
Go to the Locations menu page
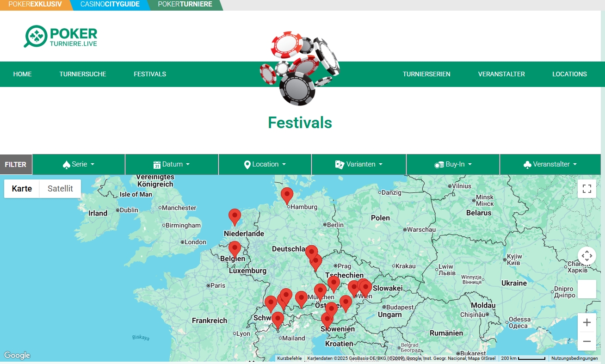pos(569,74)
